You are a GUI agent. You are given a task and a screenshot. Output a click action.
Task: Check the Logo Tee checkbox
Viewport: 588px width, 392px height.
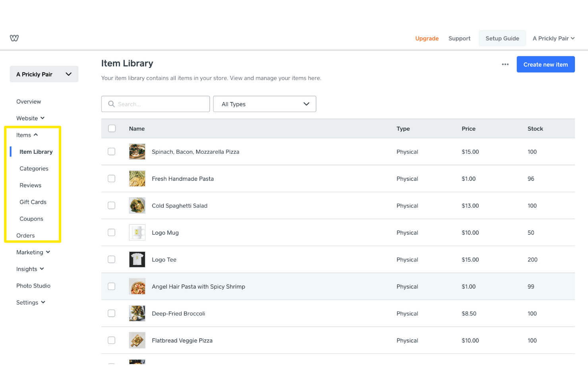point(112,259)
